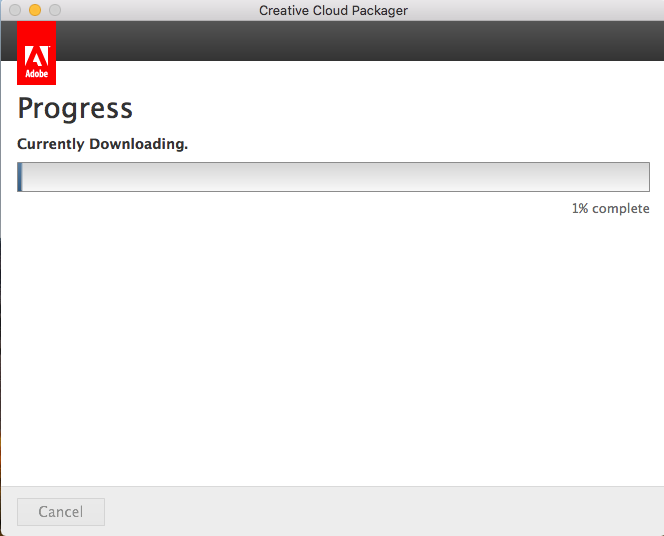
Task: Click the dark gray header banner
Action: [360, 41]
